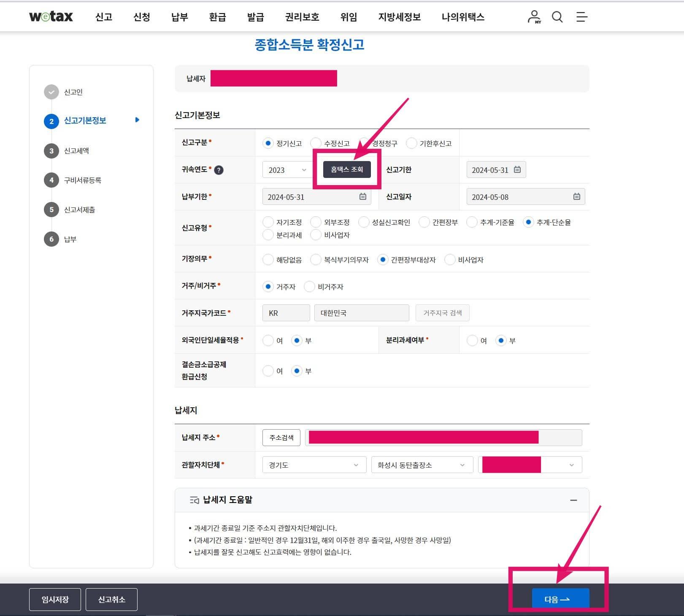Viewport: 684px width, 616px height.
Task: Open the 경기도 region dropdown
Action: pos(314,465)
